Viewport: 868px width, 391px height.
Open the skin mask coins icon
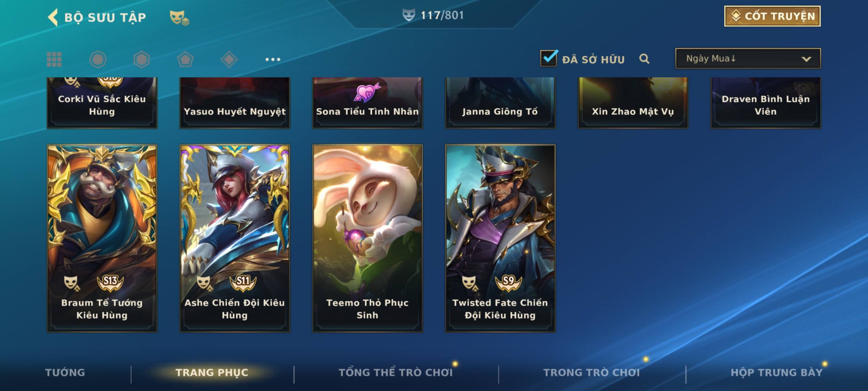pos(179,17)
